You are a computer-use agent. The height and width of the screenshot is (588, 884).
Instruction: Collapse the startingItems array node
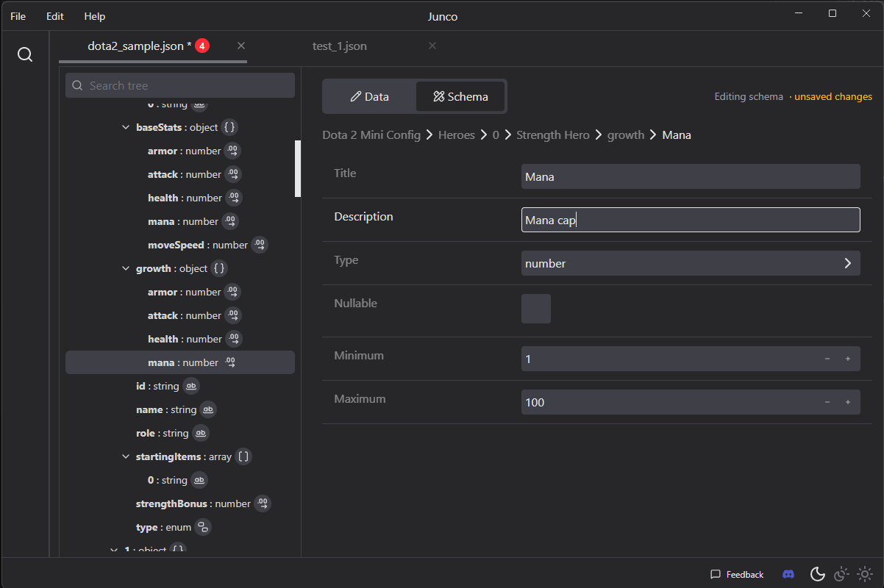(126, 456)
